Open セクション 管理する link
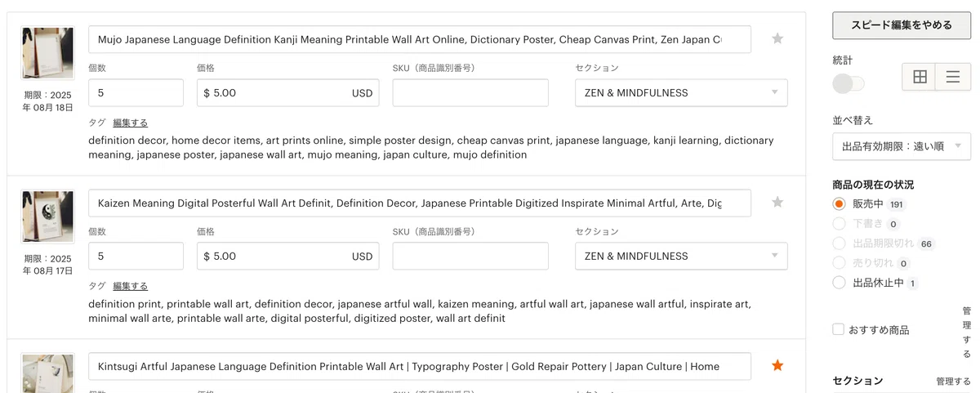 [953, 382]
